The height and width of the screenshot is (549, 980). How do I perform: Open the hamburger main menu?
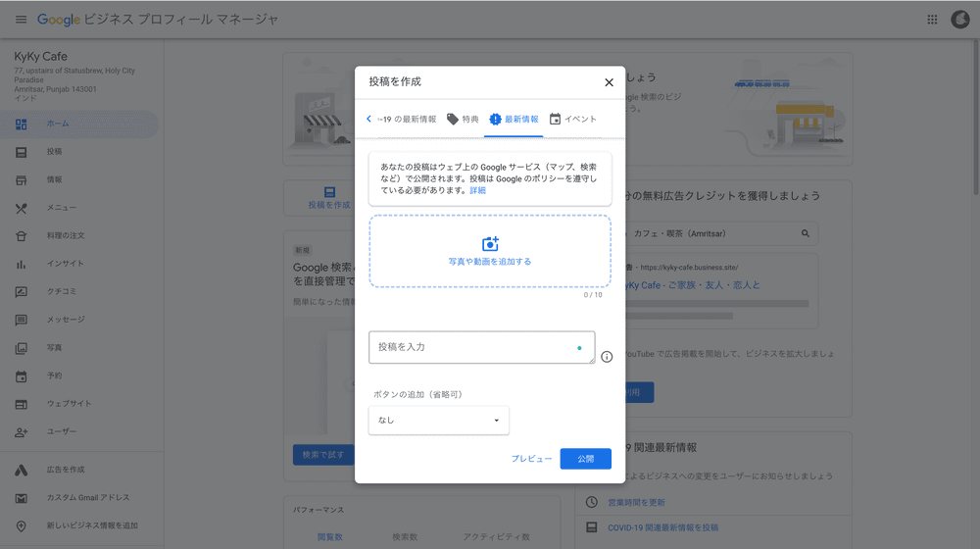(x=21, y=20)
